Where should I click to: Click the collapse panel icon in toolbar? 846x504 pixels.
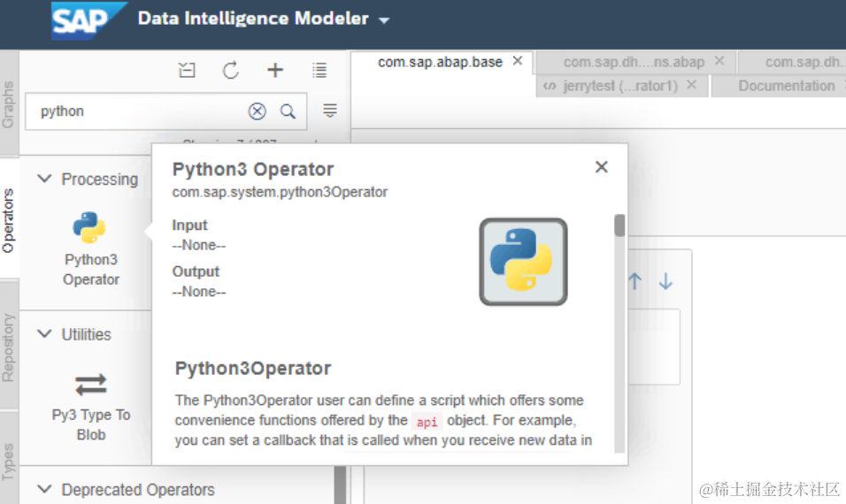tap(187, 70)
